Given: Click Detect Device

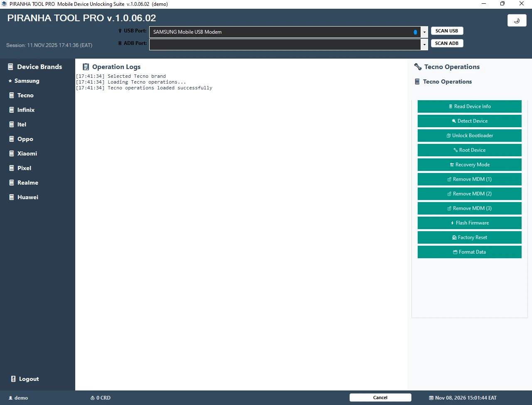Looking at the screenshot, I should tap(470, 121).
